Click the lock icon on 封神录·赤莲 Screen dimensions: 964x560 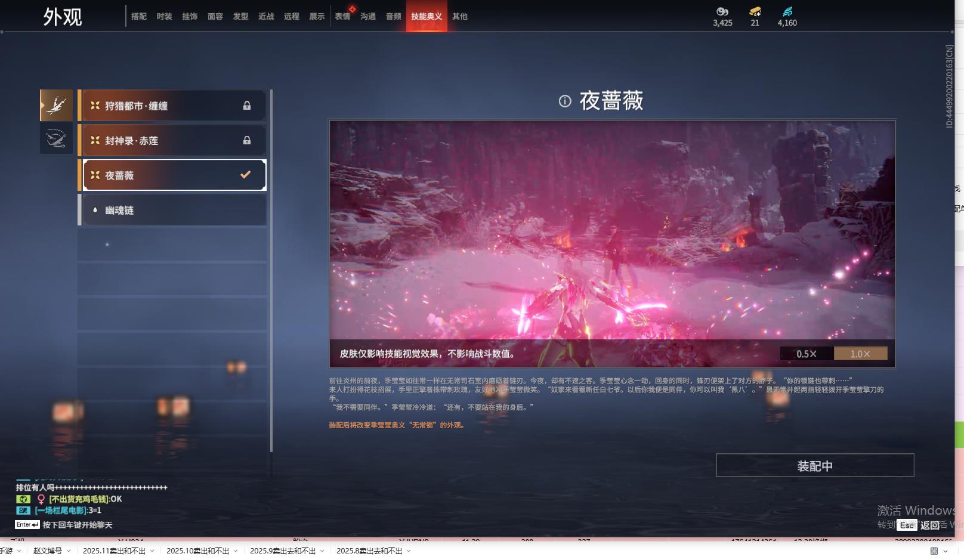tap(247, 140)
